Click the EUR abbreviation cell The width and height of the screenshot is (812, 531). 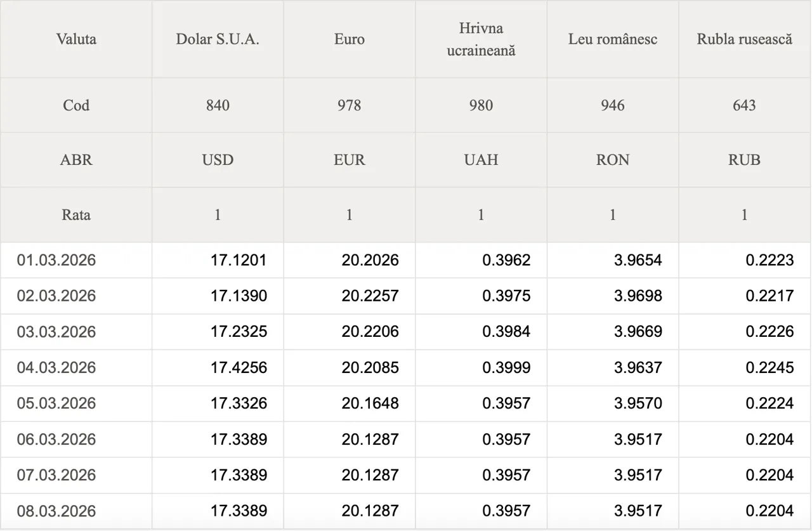click(349, 160)
